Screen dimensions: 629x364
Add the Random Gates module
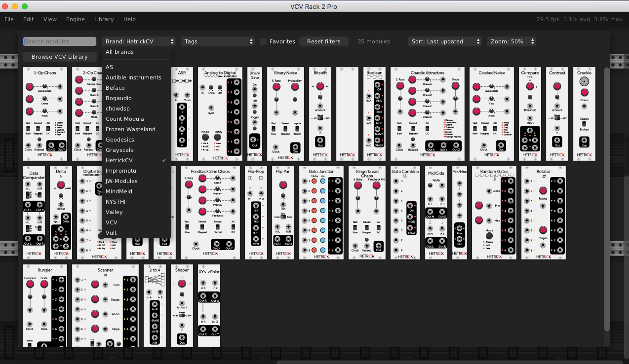pyautogui.click(x=494, y=213)
